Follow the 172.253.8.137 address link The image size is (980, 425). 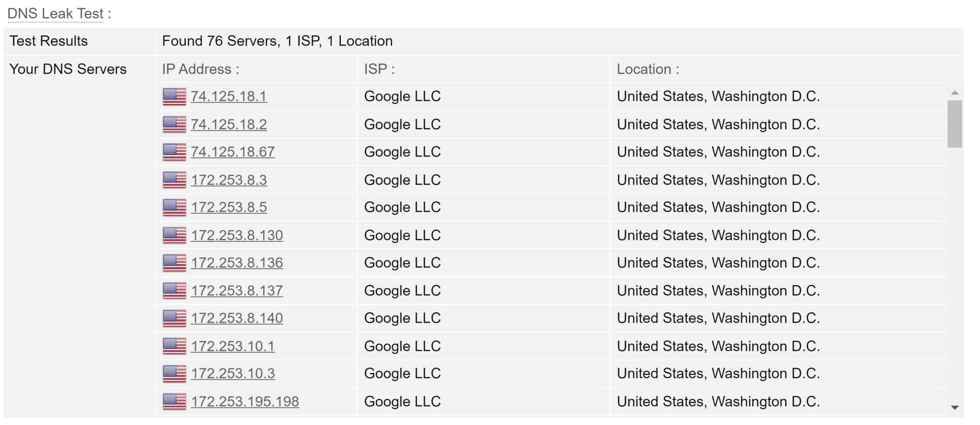[x=237, y=290]
